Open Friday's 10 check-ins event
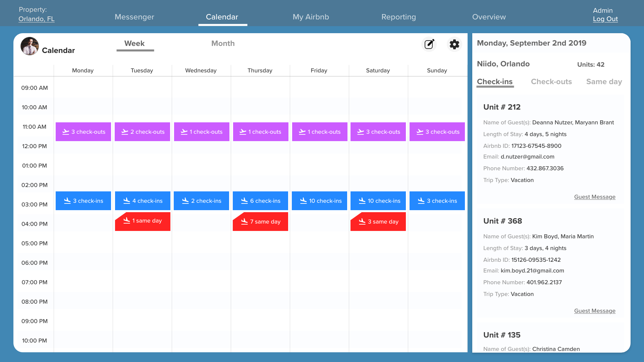The height and width of the screenshot is (362, 644). point(319,201)
